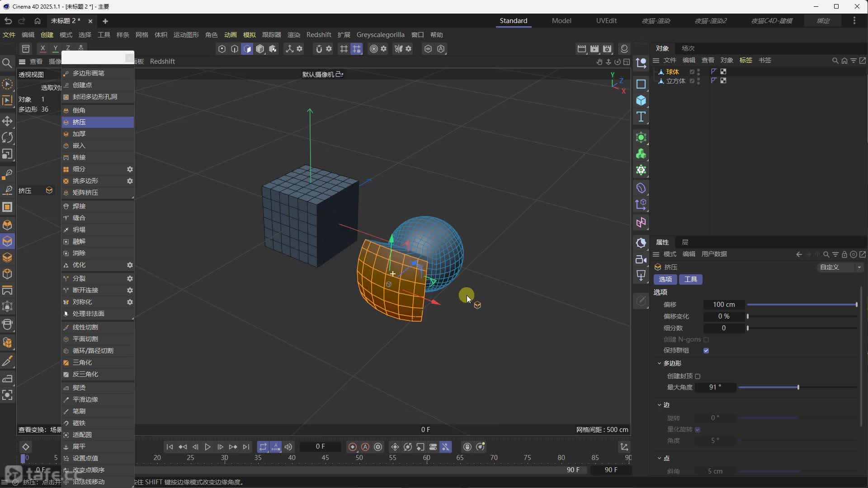The height and width of the screenshot is (488, 868).
Task: Select the Scale tool in left toolbar
Action: pyautogui.click(x=7, y=154)
